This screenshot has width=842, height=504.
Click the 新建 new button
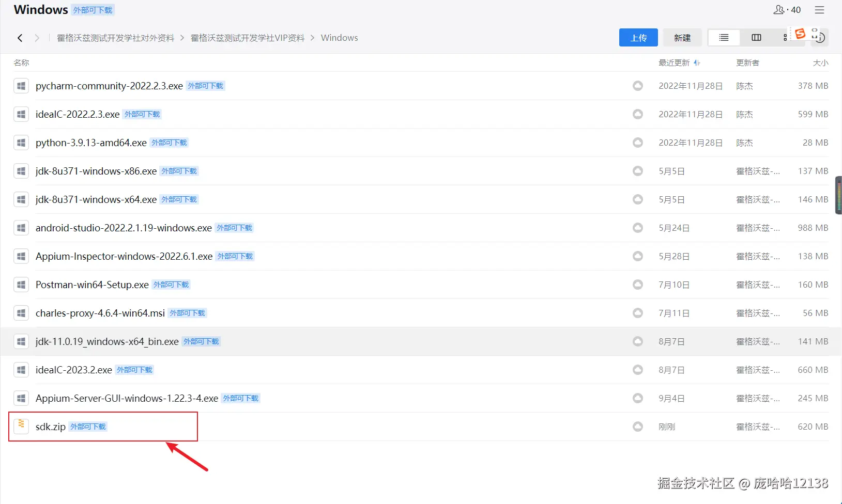tap(682, 37)
